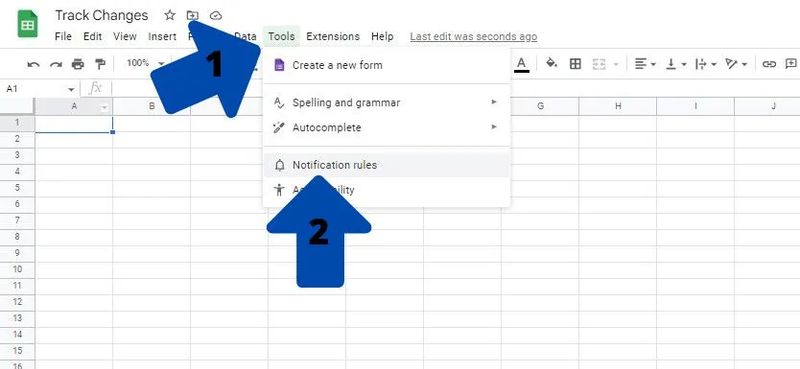Open Last edit was seconds ago link
The image size is (800, 369).
(x=473, y=37)
